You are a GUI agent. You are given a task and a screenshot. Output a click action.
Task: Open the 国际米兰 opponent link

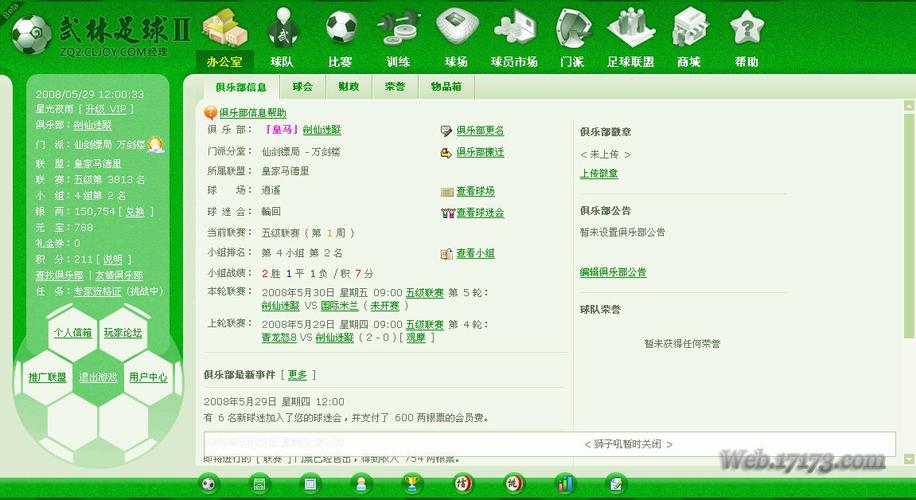(x=339, y=306)
